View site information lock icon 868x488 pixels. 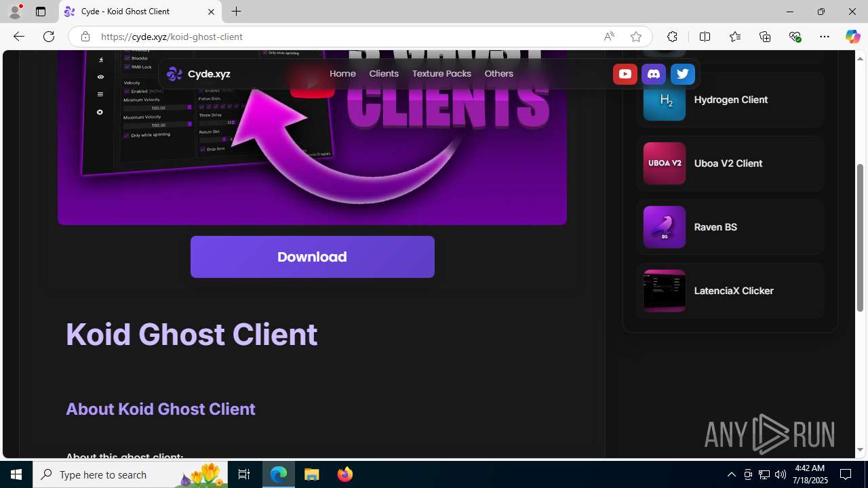[x=85, y=37]
